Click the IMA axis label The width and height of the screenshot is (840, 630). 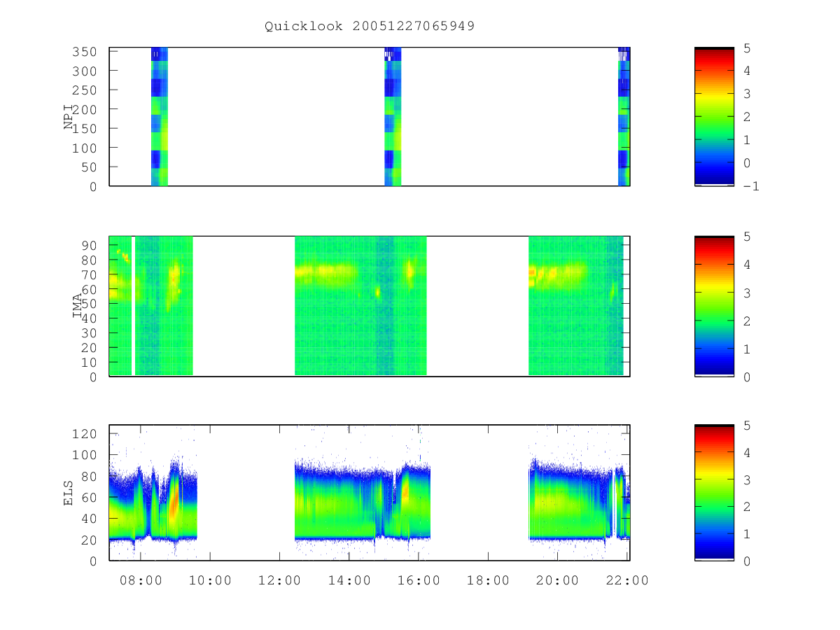click(x=77, y=306)
